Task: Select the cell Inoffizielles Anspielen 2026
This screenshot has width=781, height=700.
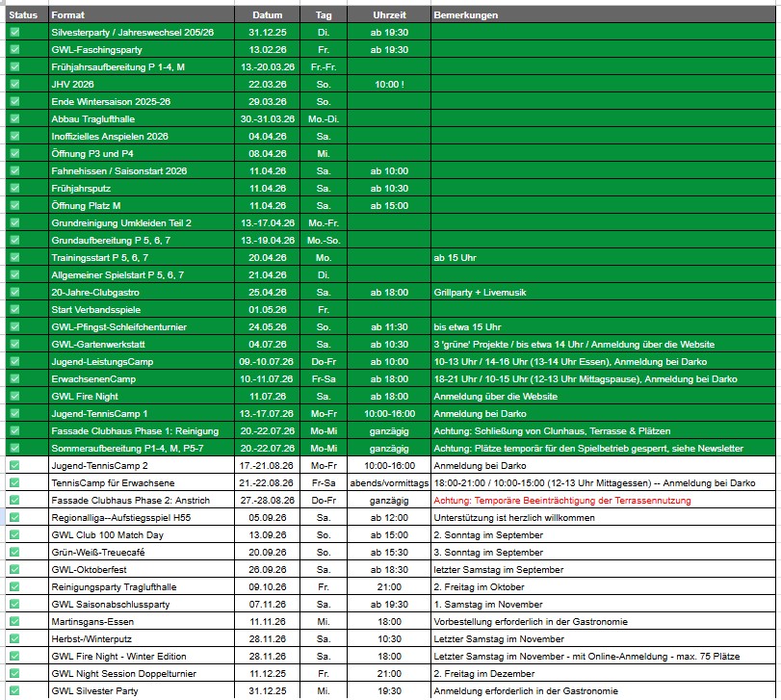Action: pyautogui.click(x=142, y=137)
